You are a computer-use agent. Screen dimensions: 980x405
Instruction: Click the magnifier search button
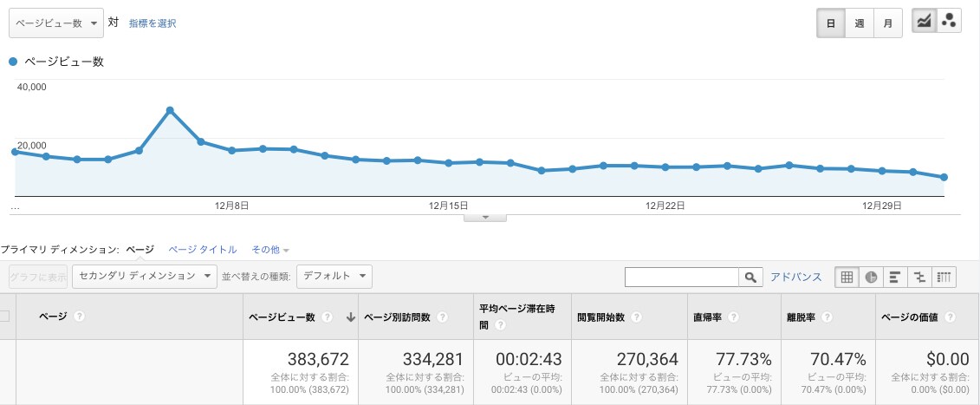[750, 277]
